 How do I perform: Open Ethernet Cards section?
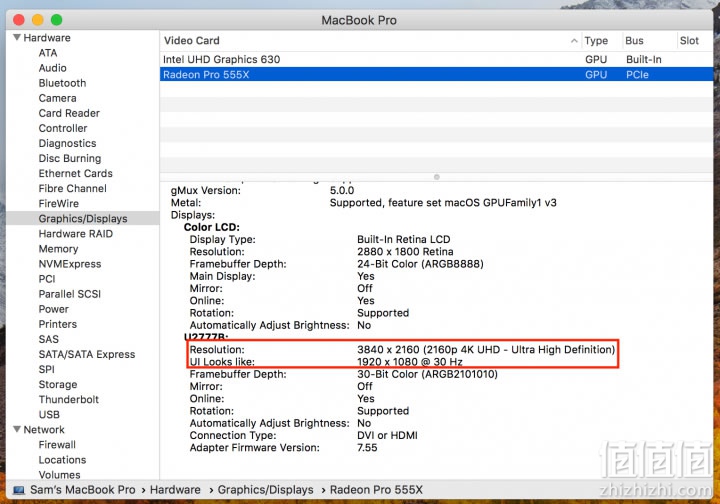pyautogui.click(x=75, y=174)
